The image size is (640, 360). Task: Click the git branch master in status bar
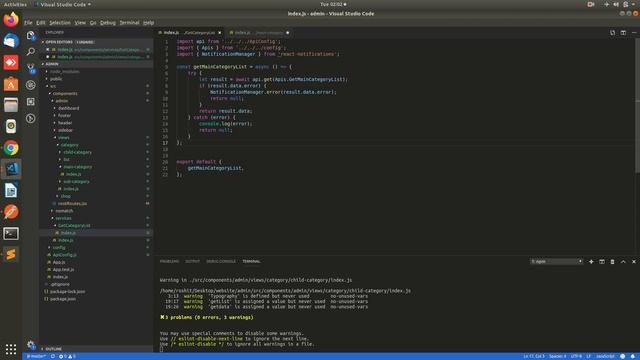pyautogui.click(x=36, y=356)
